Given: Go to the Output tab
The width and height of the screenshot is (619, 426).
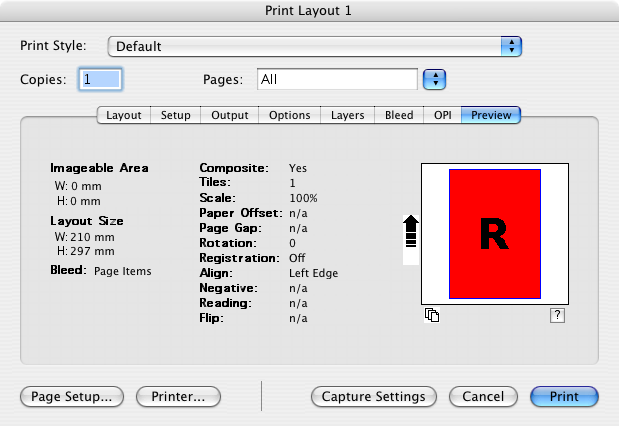Looking at the screenshot, I should point(230,115).
